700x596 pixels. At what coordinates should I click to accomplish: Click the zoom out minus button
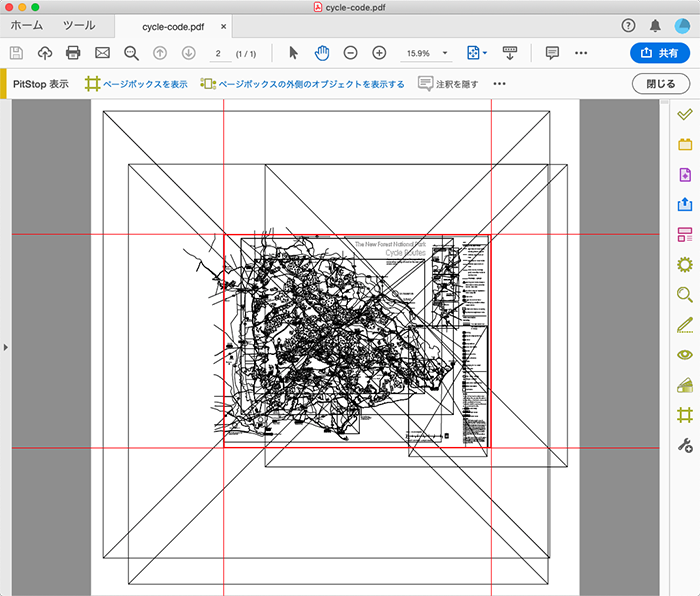coord(350,53)
